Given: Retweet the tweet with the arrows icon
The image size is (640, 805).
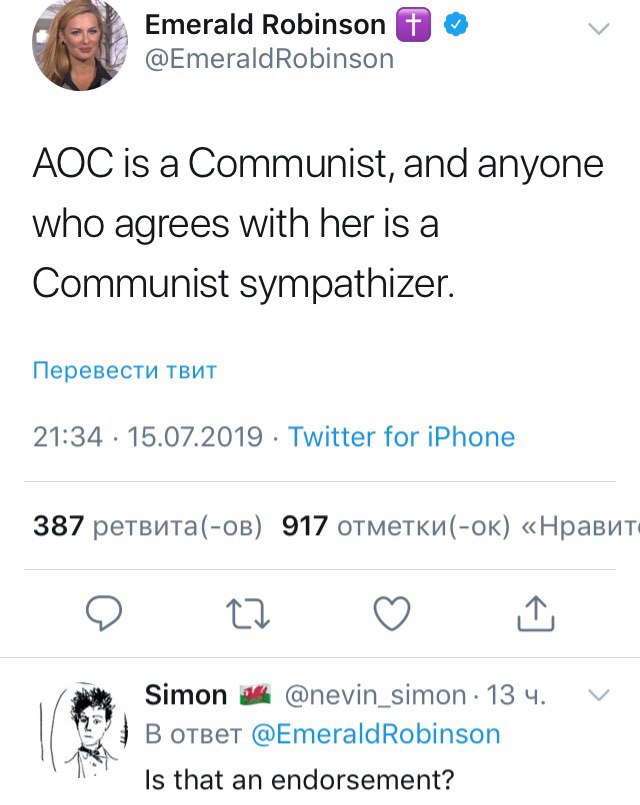Looking at the screenshot, I should click(247, 613).
